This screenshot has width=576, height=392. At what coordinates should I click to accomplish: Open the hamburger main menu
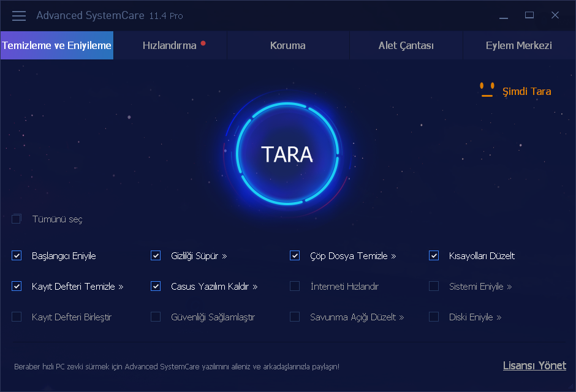pyautogui.click(x=19, y=16)
